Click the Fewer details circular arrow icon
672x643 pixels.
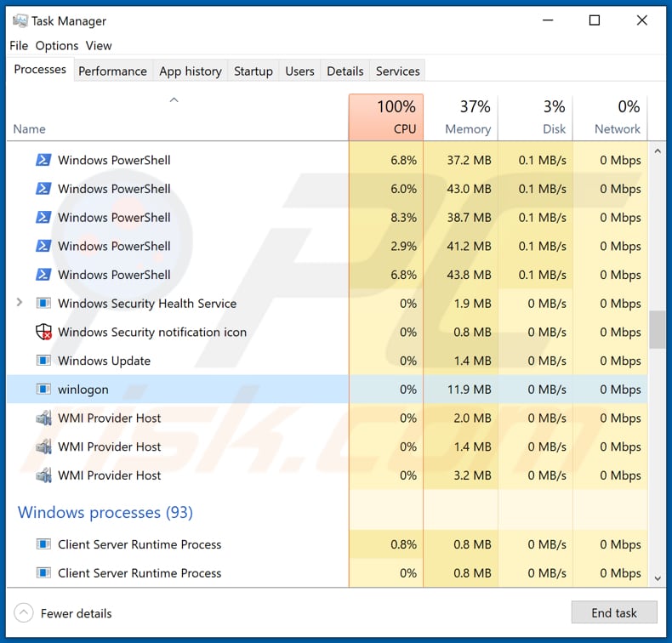pos(24,613)
